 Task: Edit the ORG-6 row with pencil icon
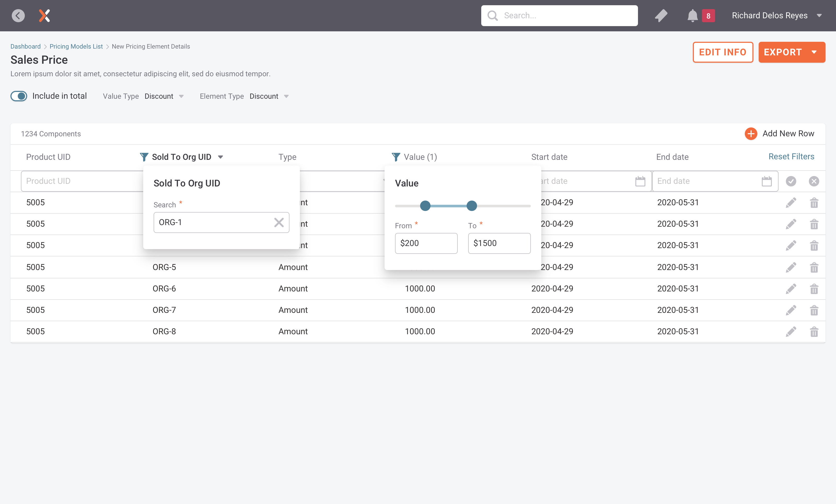coord(791,289)
